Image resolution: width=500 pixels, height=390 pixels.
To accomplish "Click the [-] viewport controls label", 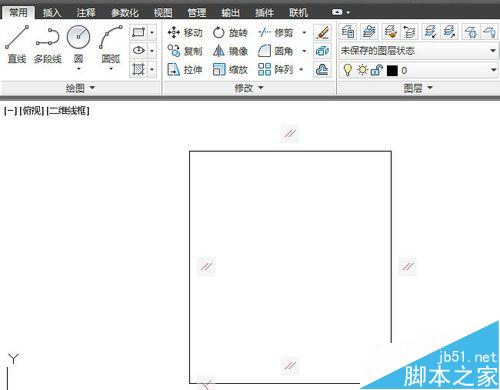I will (x=10, y=111).
